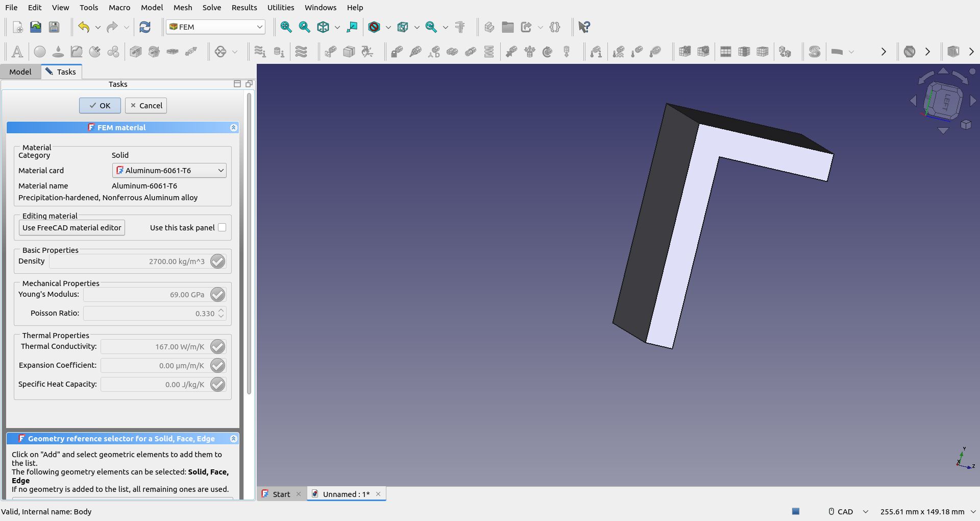The width and height of the screenshot is (980, 521).
Task: Open the Utilities menu
Action: coord(281,8)
